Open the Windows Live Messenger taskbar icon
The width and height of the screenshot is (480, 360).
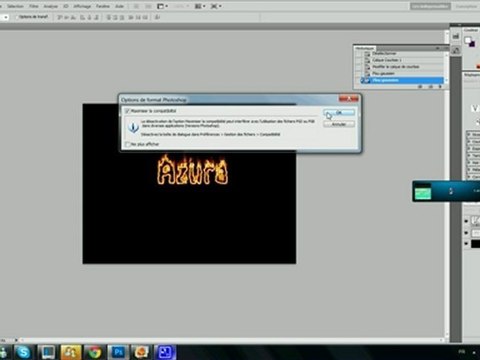(x=71, y=352)
